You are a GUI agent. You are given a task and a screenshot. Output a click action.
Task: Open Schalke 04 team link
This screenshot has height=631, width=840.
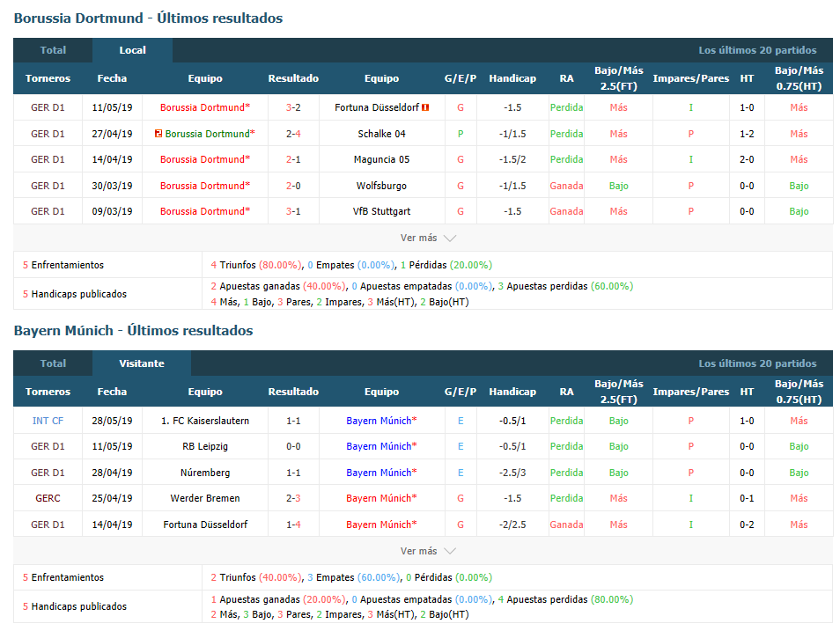[x=381, y=134]
